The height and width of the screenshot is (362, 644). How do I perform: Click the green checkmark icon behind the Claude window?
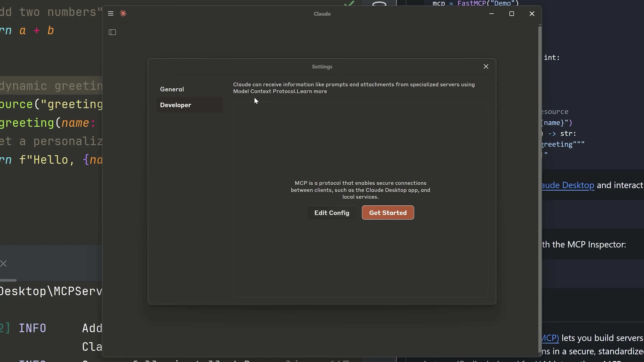(349, 3)
